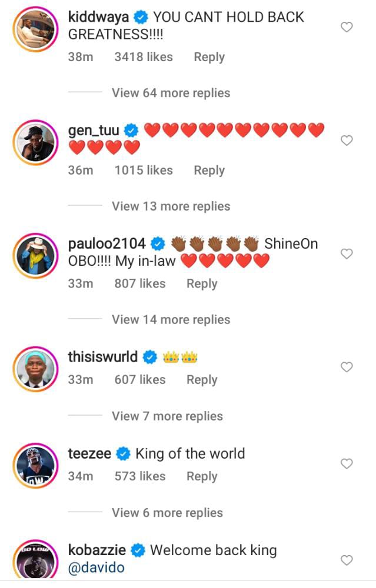The image size is (376, 588).
Task: Reply to teezee's comment
Action: (x=202, y=476)
